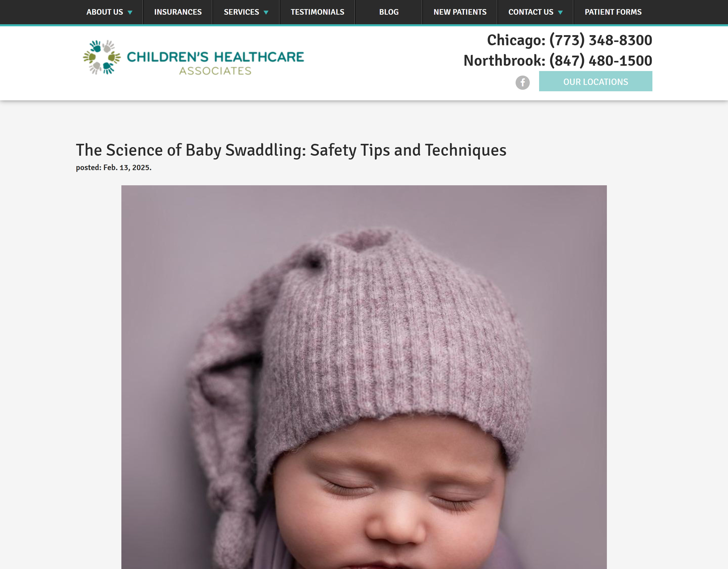
Task: Go to the Testimonials page
Action: pyautogui.click(x=317, y=12)
